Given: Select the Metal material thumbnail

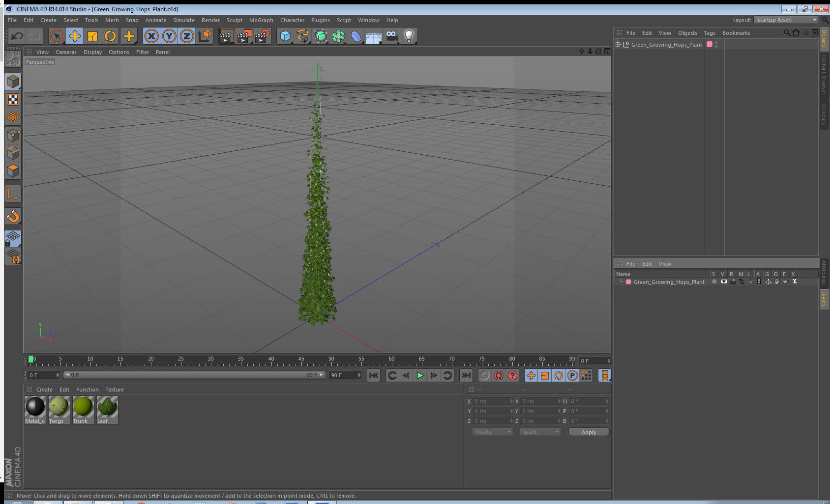Looking at the screenshot, I should tap(35, 410).
